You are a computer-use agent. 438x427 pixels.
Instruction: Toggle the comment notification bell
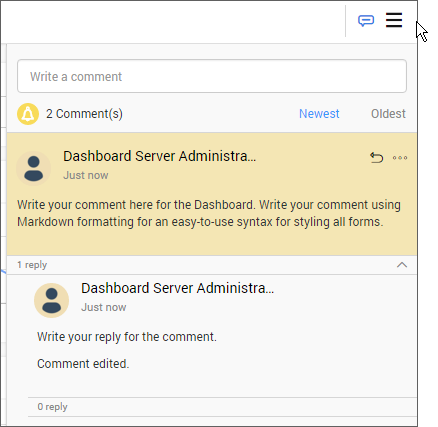pyautogui.click(x=28, y=114)
